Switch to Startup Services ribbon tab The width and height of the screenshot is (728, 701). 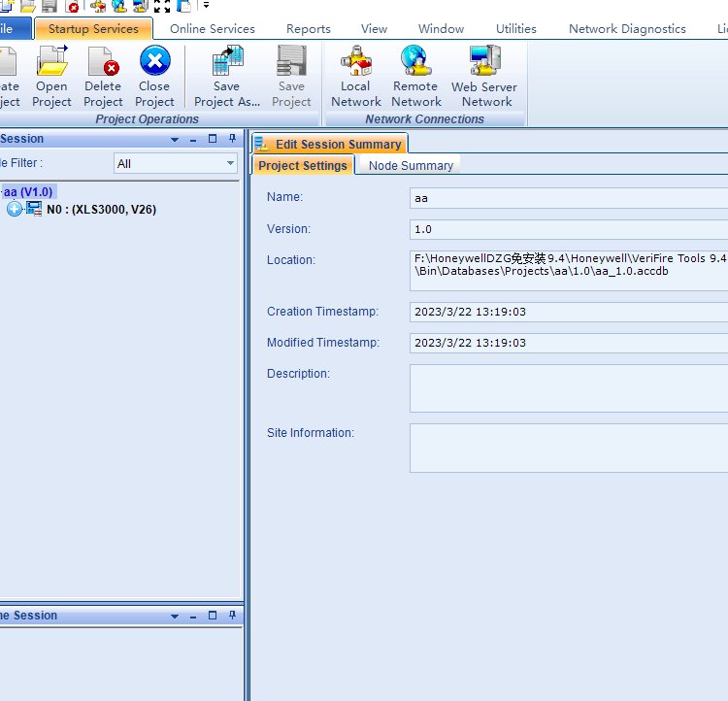[93, 29]
